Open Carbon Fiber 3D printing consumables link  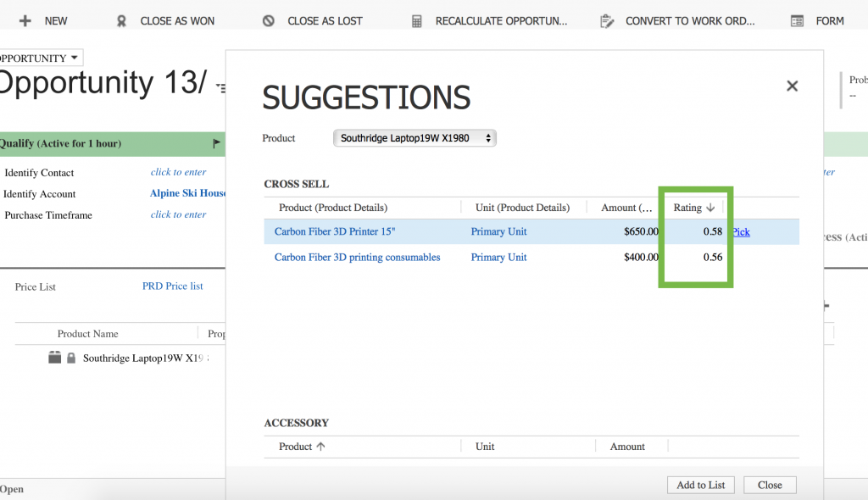[357, 258]
